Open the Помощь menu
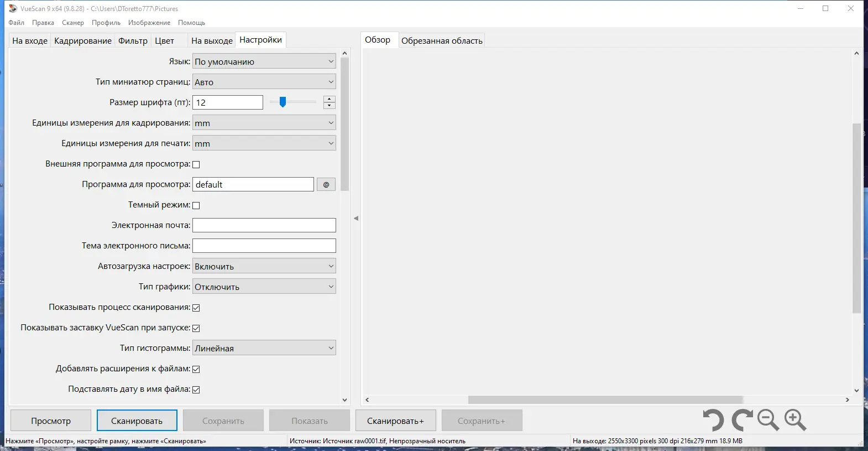 [x=191, y=23]
